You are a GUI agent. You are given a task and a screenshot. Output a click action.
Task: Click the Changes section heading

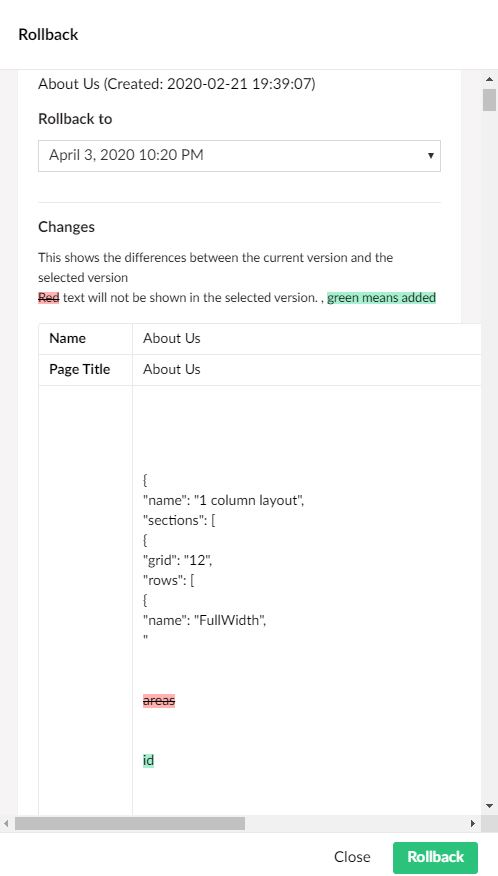pyautogui.click(x=67, y=227)
